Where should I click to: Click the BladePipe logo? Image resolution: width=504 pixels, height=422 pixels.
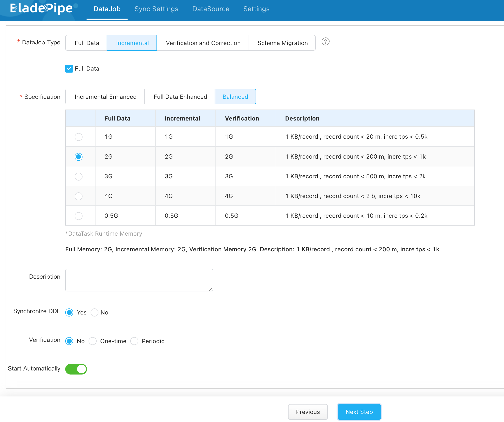coord(41,9)
